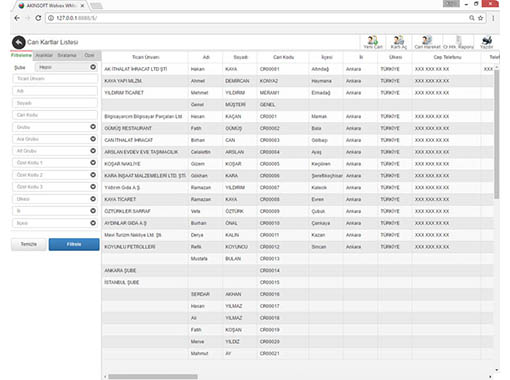The height and width of the screenshot is (380, 510).
Task: Open the İlçesi filter dropdown
Action: click(x=55, y=223)
